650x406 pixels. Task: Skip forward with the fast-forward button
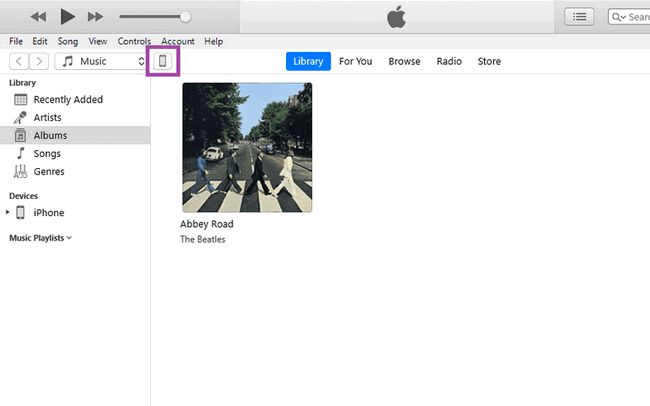tap(95, 17)
